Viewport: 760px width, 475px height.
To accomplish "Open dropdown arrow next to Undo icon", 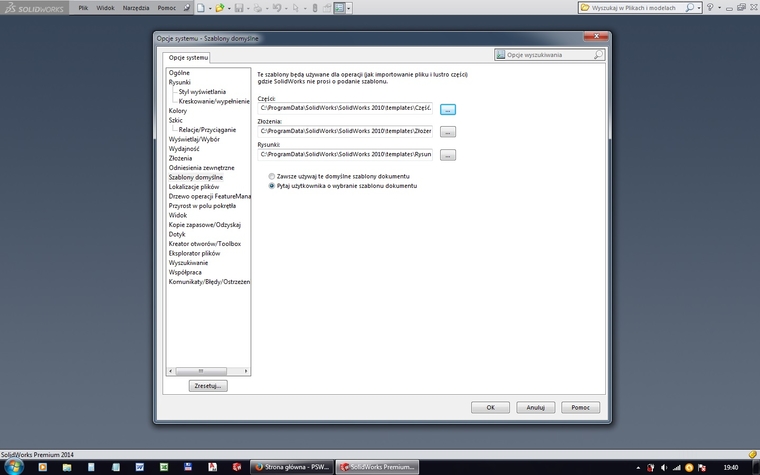I will [285, 8].
